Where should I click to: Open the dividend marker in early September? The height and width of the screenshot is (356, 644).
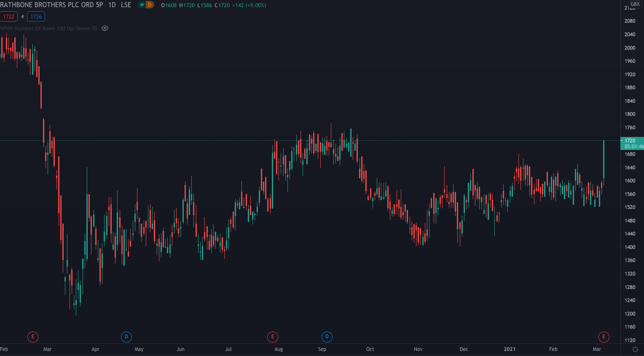pos(327,337)
